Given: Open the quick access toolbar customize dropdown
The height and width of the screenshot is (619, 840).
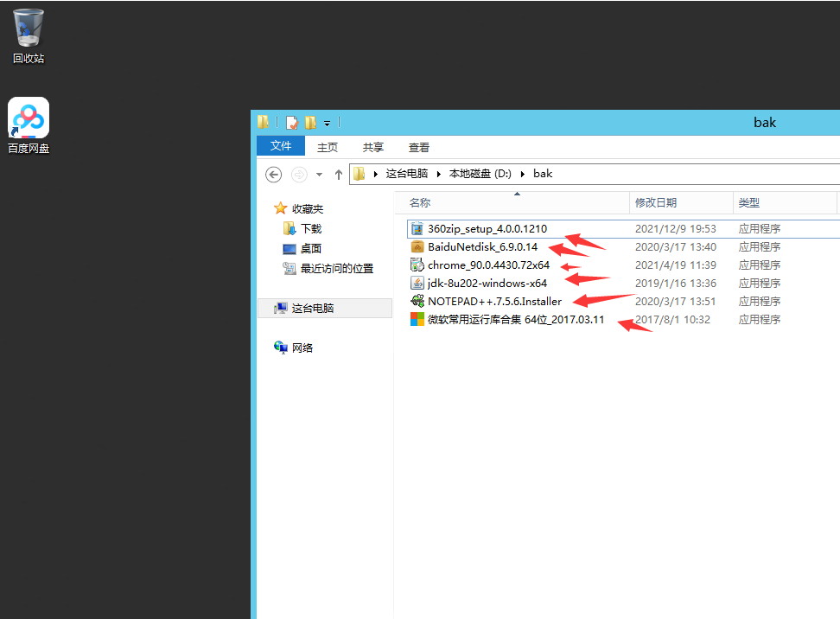Looking at the screenshot, I should pos(328,123).
